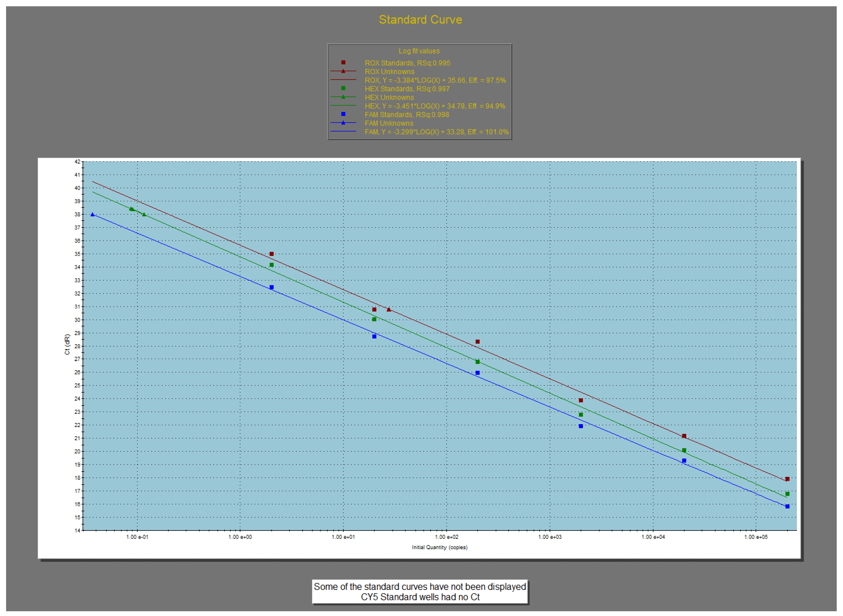This screenshot has height=616, width=843.
Task: Click the FAM unknown triangle at Ct 38
Action: tap(93, 214)
